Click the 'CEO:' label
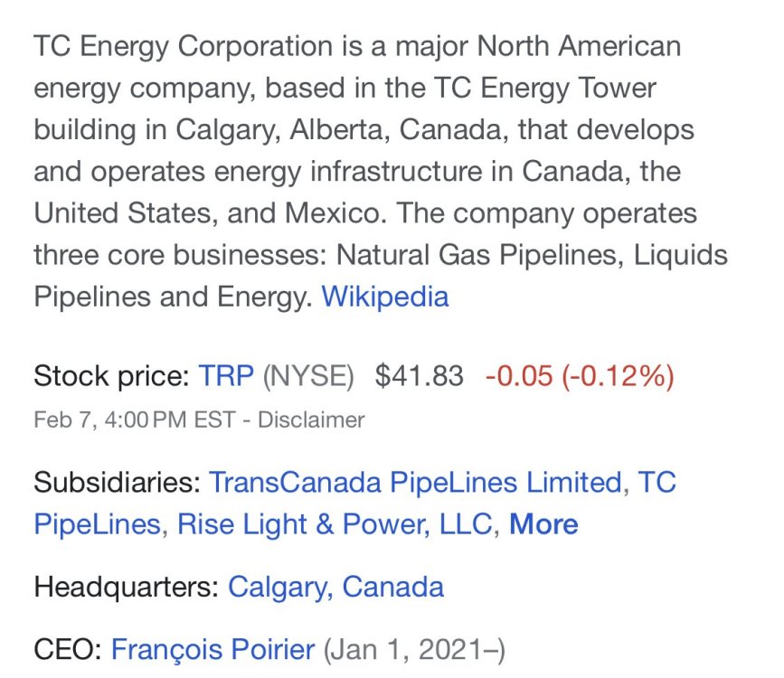 tap(68, 649)
